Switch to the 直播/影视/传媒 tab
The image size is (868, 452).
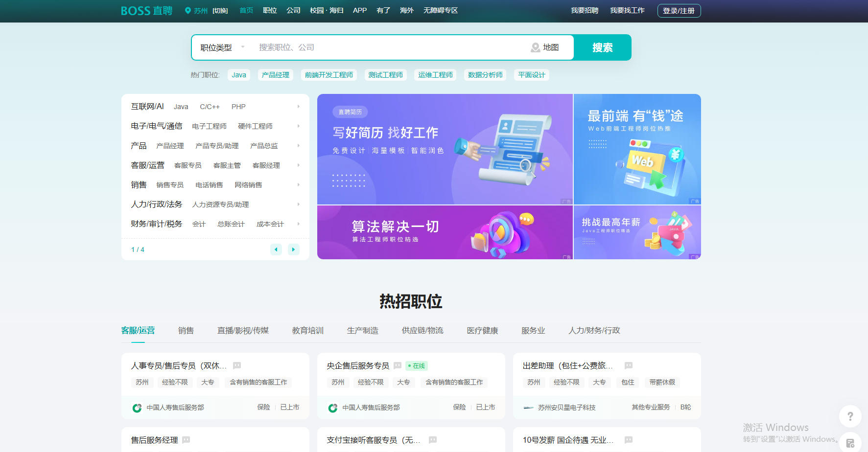click(243, 330)
